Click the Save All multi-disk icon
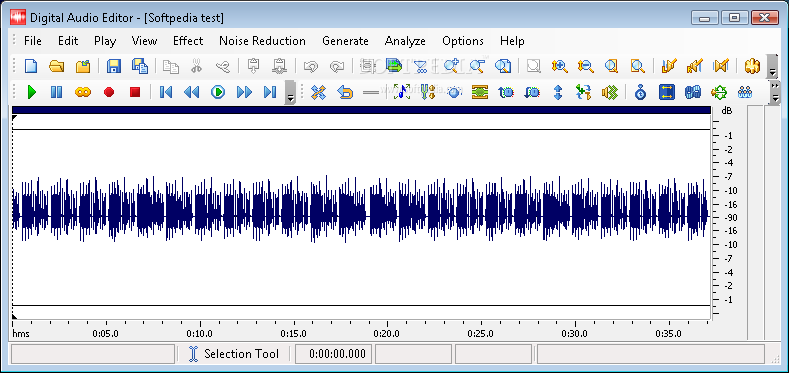The height and width of the screenshot is (373, 789). (x=139, y=66)
